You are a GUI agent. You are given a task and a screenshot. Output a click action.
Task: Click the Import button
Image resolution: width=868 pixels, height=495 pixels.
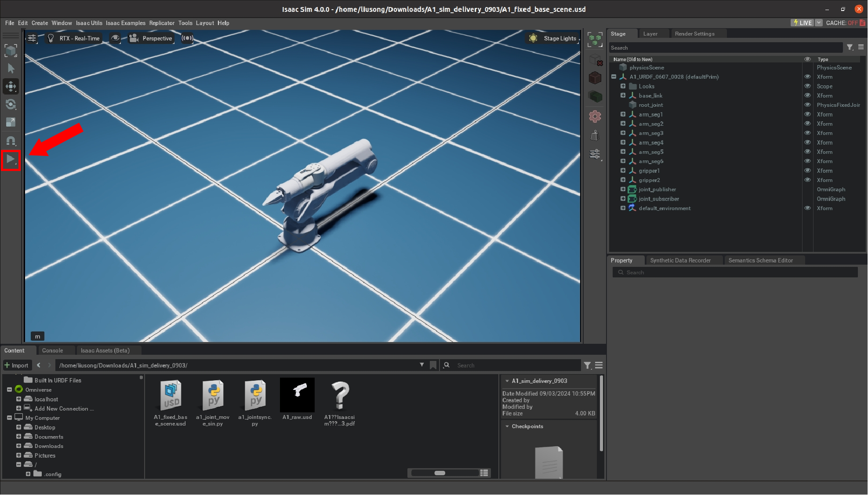tap(16, 365)
